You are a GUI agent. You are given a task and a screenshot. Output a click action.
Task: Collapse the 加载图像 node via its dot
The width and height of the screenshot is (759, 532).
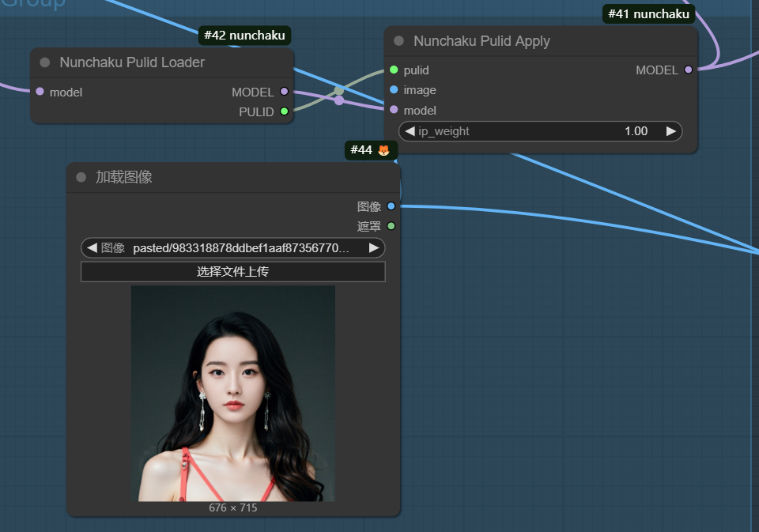(81, 177)
